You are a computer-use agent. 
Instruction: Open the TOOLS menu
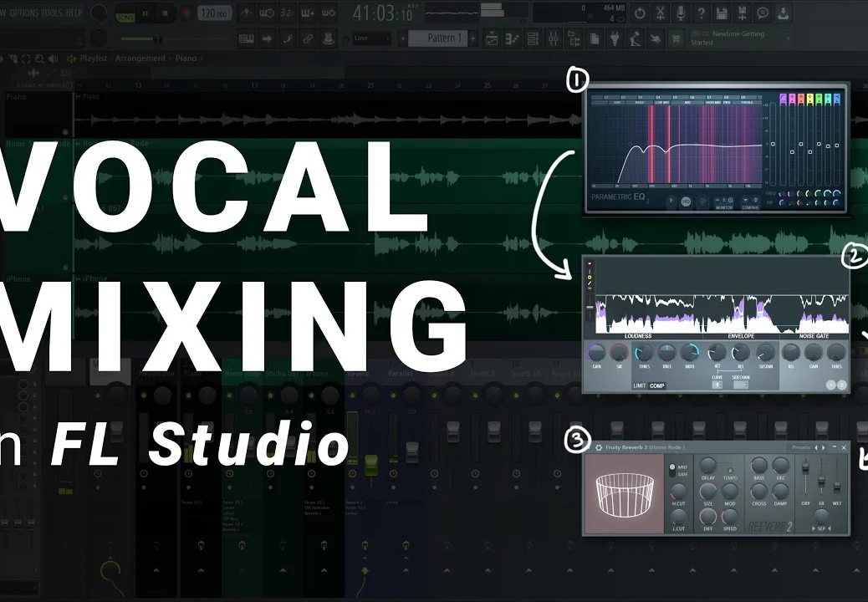[x=52, y=13]
